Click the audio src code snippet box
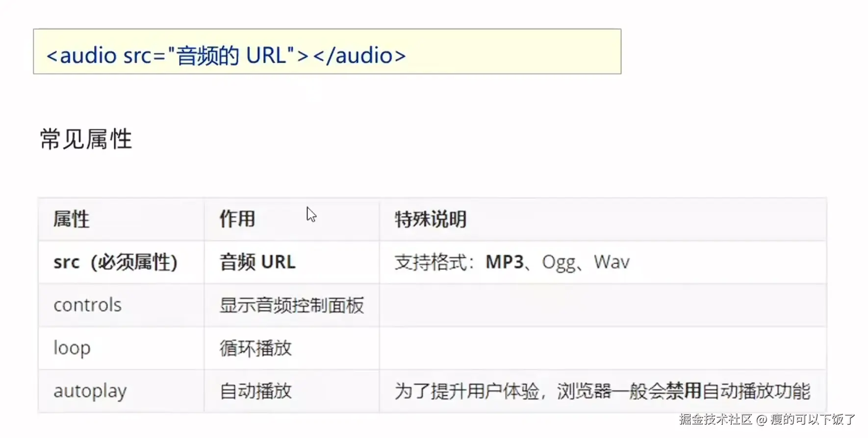Screen dimensions: 868x438 [327, 51]
